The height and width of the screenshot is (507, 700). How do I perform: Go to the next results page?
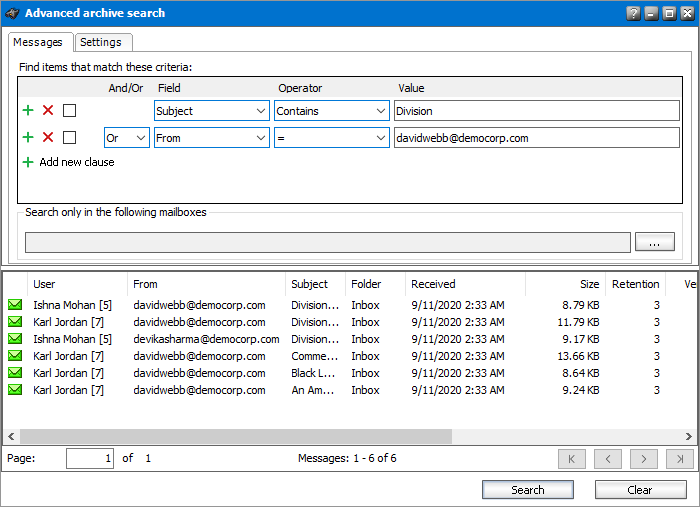click(x=644, y=459)
